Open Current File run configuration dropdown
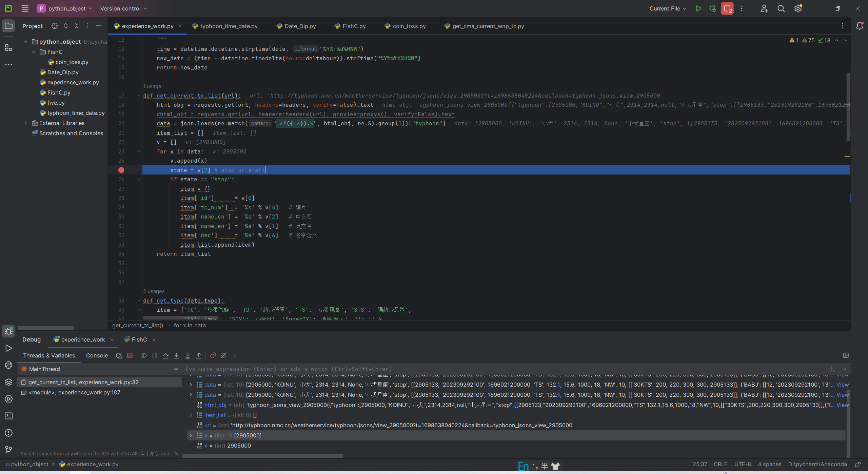 pos(668,8)
